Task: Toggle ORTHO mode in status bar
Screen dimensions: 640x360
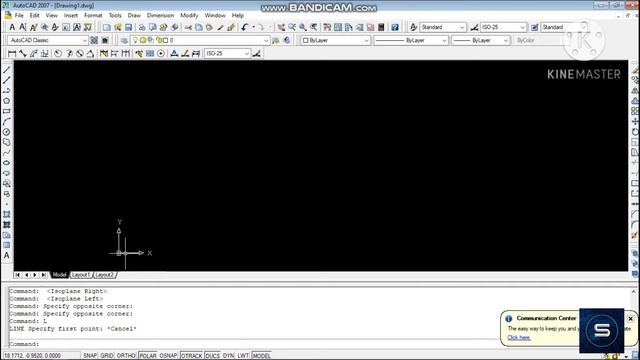Action: pos(126,356)
